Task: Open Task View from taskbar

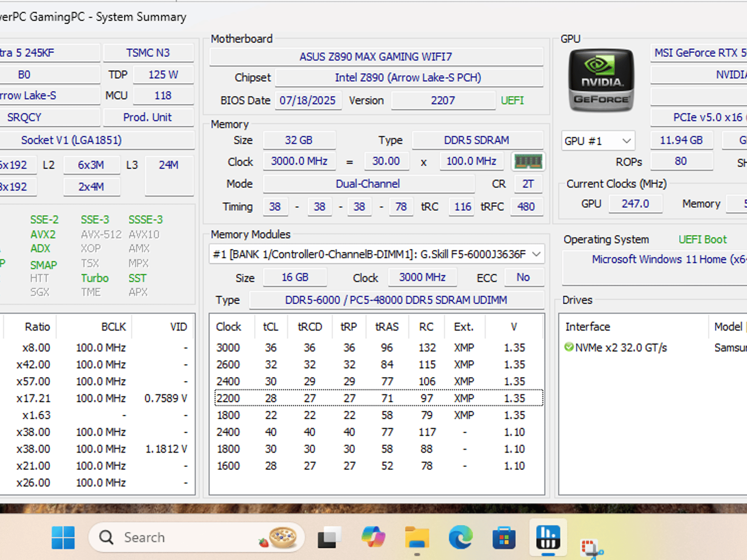Action: tap(329, 537)
